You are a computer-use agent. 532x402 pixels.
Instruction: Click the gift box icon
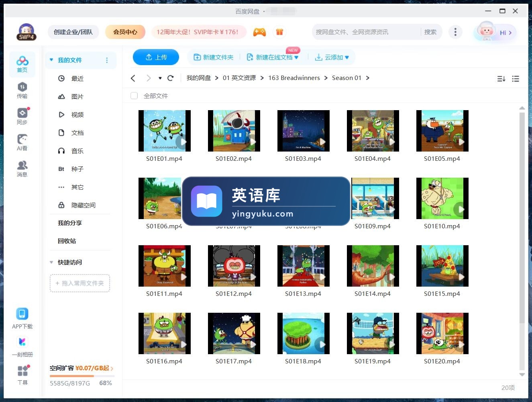[279, 32]
